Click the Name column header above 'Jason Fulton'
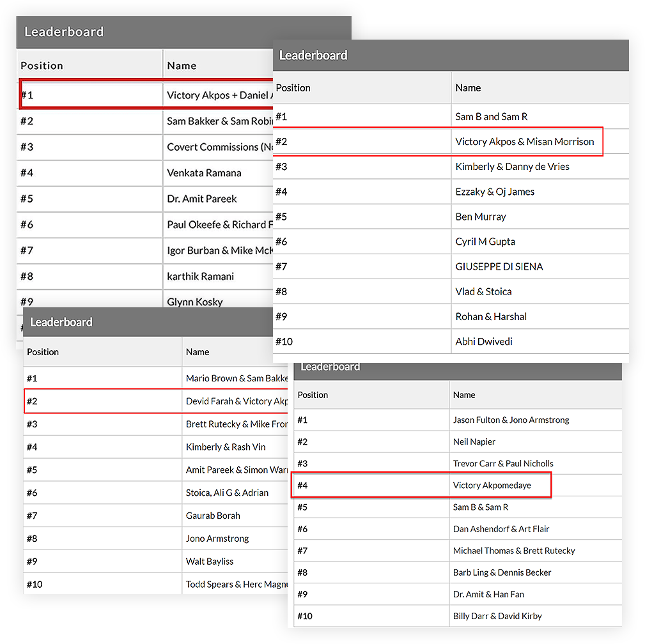The image size is (645, 644). tap(536, 395)
